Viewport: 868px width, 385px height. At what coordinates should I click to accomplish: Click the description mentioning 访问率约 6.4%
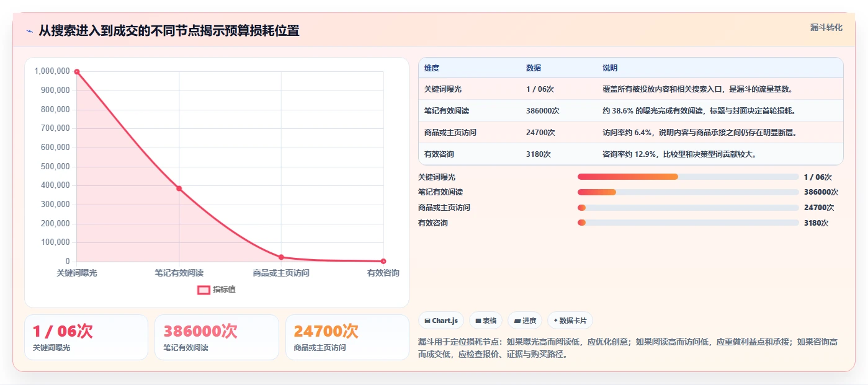[x=699, y=133]
